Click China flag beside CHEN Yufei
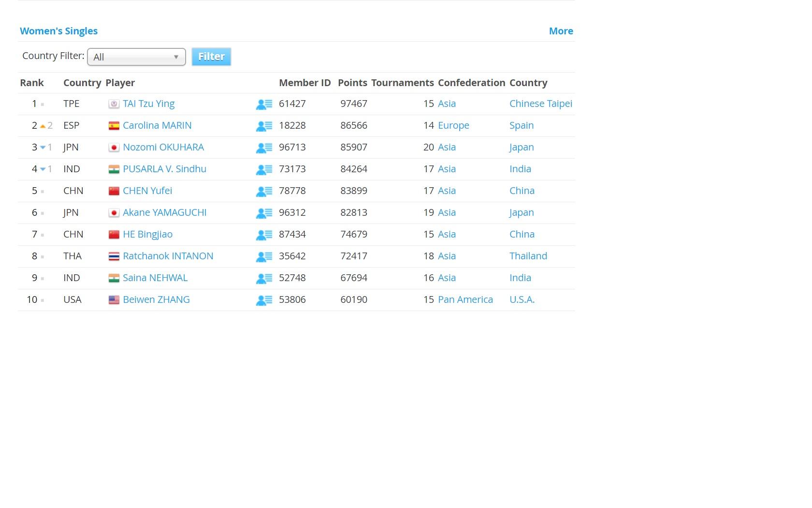Viewport: 812px width, 508px height. click(114, 191)
